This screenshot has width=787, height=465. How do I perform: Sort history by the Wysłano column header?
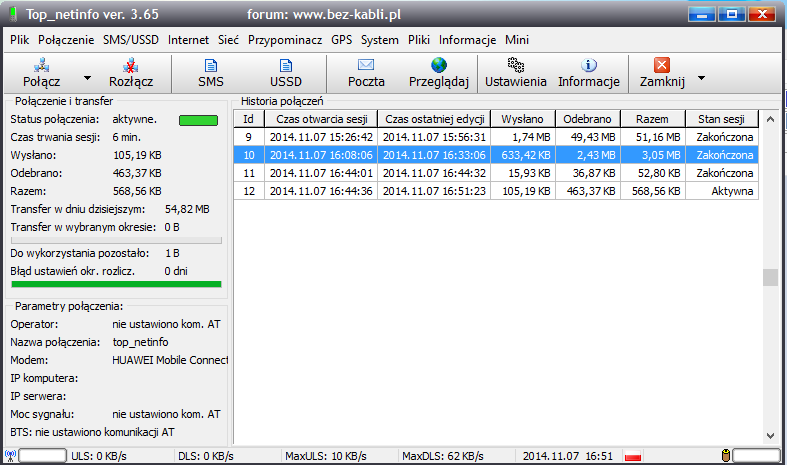pyautogui.click(x=523, y=118)
